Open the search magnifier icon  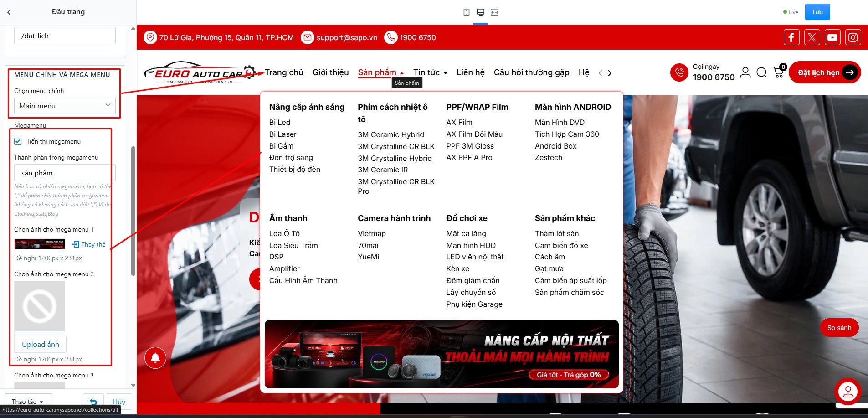pos(761,72)
